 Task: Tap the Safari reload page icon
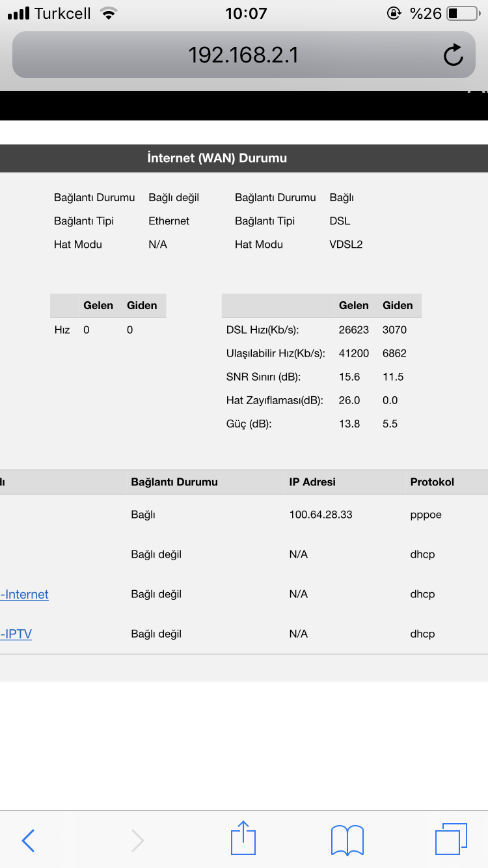(x=454, y=55)
